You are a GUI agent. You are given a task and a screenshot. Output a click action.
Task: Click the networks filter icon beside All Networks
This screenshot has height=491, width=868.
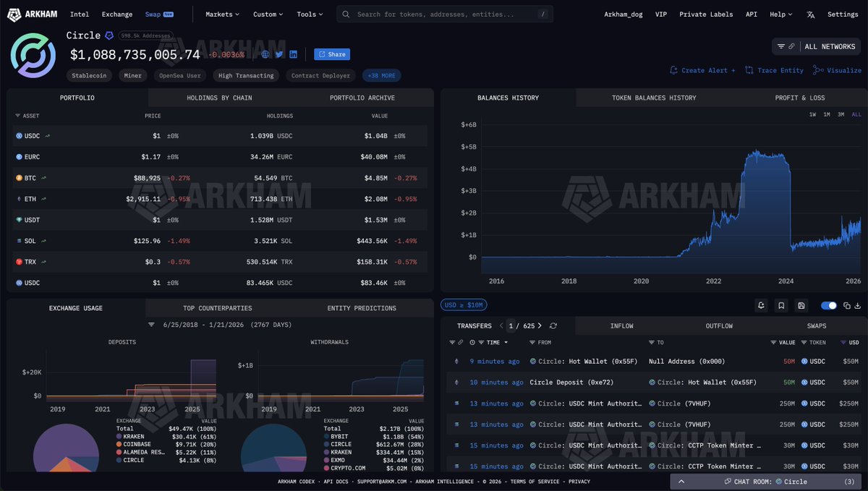[x=781, y=46]
